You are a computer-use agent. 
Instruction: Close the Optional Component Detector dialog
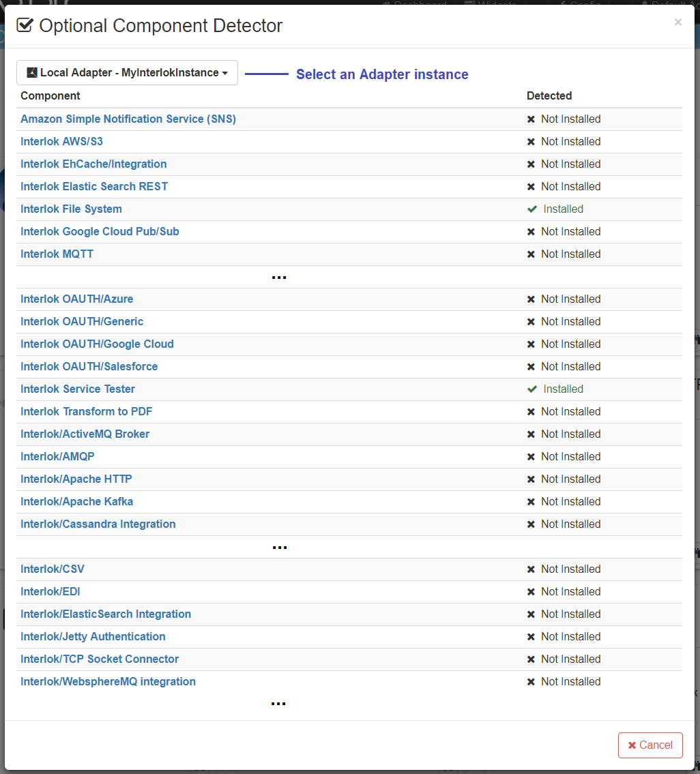(x=677, y=23)
